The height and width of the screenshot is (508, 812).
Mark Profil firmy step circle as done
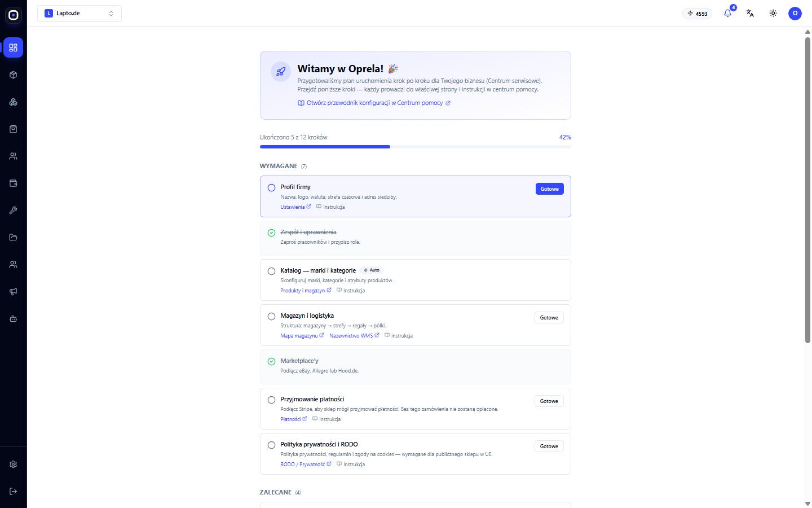[x=271, y=187]
